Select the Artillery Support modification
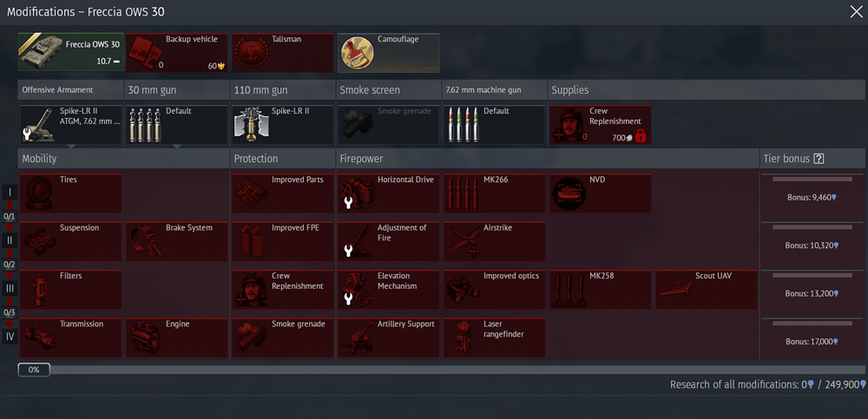Screen dimensions: 868x419 (389, 337)
